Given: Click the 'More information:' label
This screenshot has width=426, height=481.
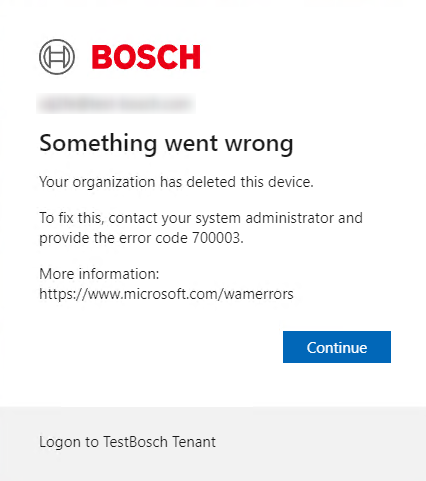Looking at the screenshot, I should point(99,274).
